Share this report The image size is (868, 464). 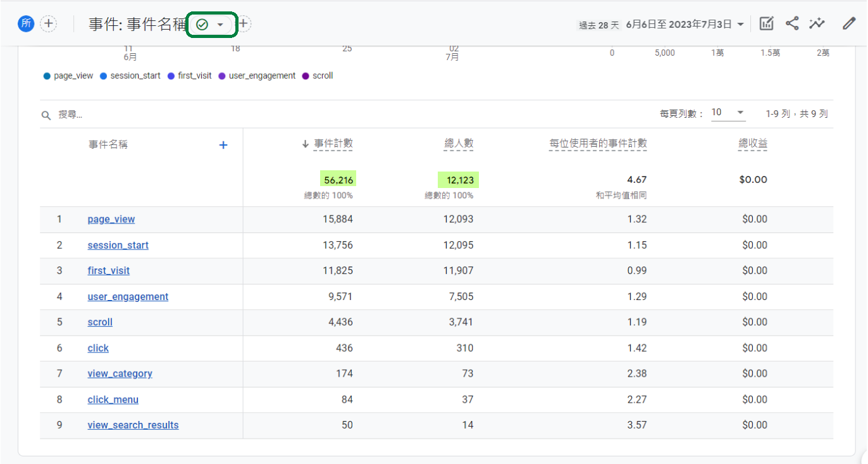(x=792, y=24)
